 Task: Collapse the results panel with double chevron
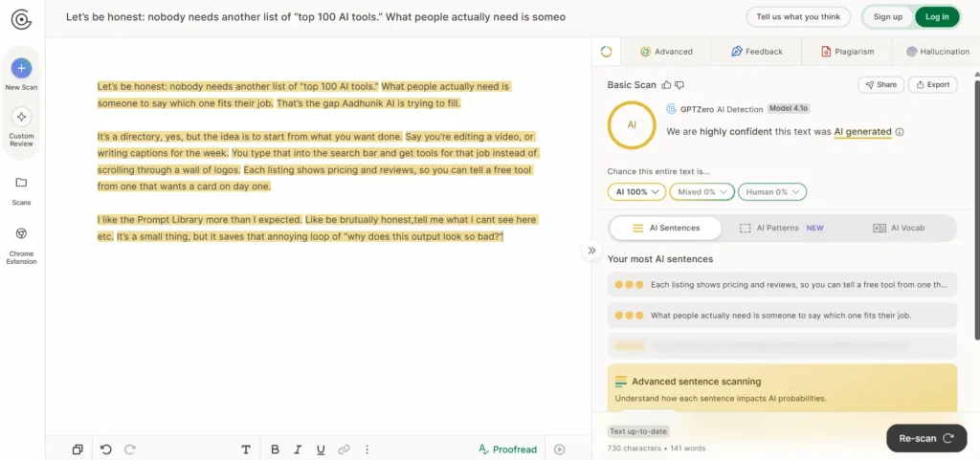pos(591,251)
